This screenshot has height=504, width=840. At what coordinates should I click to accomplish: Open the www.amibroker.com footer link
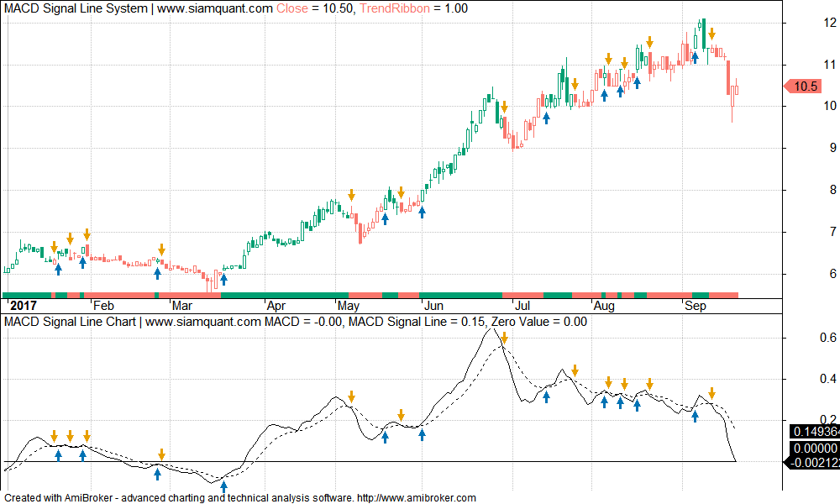coord(417,498)
